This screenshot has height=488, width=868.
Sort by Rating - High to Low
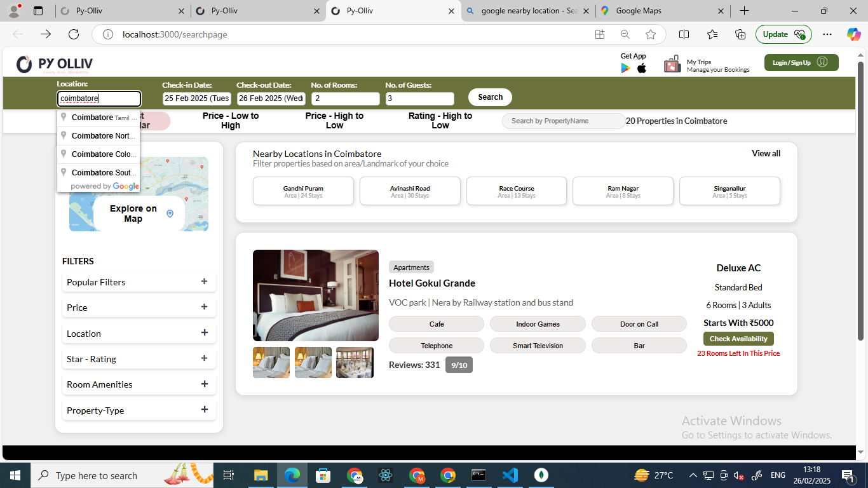tap(440, 121)
